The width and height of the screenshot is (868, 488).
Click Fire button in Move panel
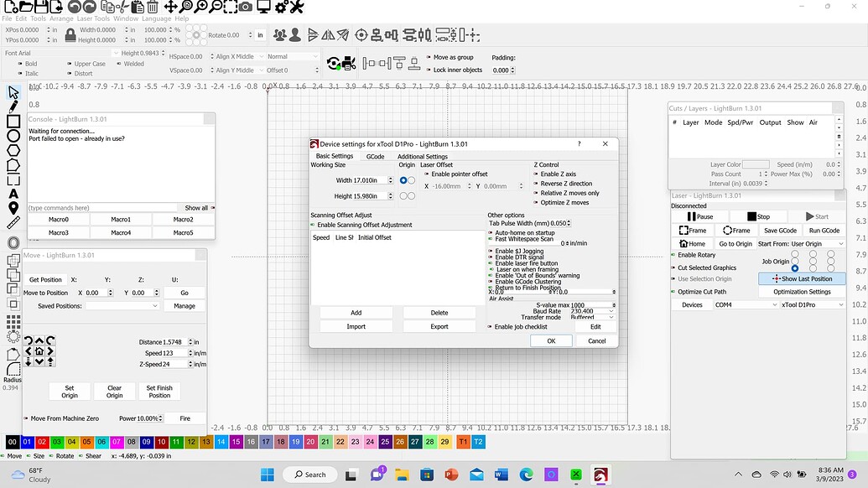[185, 418]
